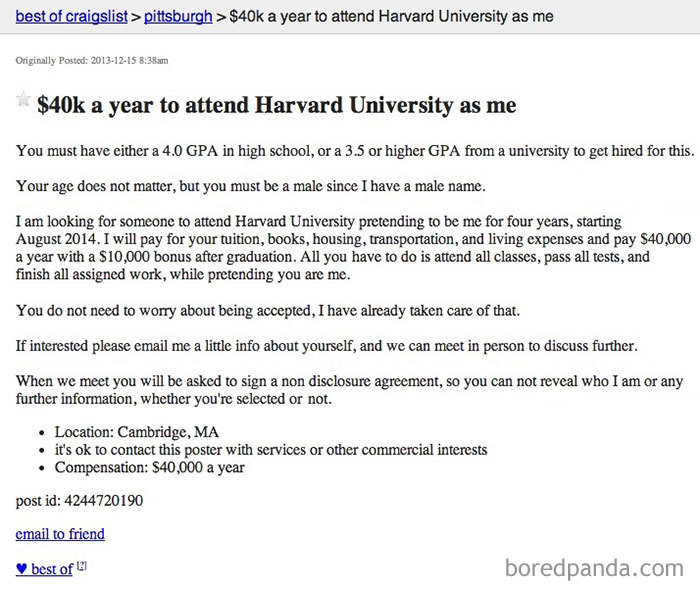Screen dimensions: 700x590
Task: Click the 'ok to contact this poster' bullet
Action: [271, 449]
